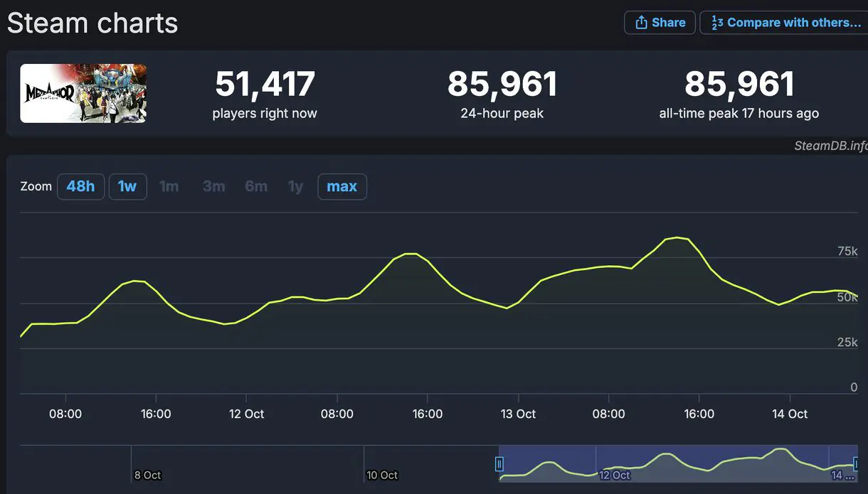
Task: Click "all-time peak 17 hours ago" text
Action: (x=739, y=114)
